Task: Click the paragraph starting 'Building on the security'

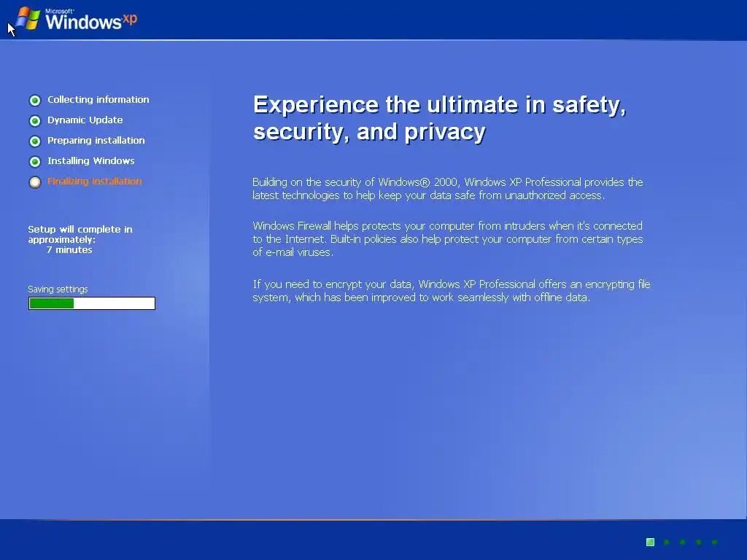Action: coord(448,189)
